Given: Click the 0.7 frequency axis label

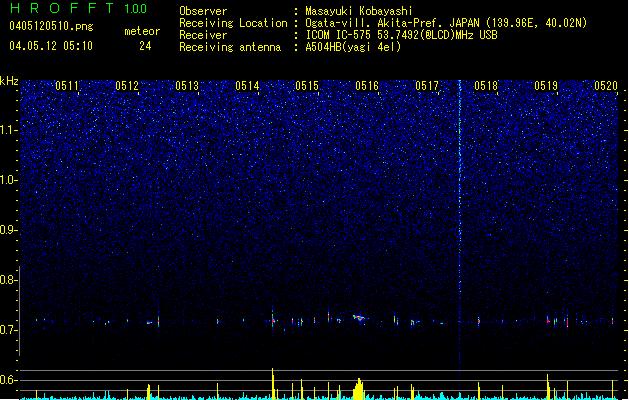Looking at the screenshot, I should 8,330.
